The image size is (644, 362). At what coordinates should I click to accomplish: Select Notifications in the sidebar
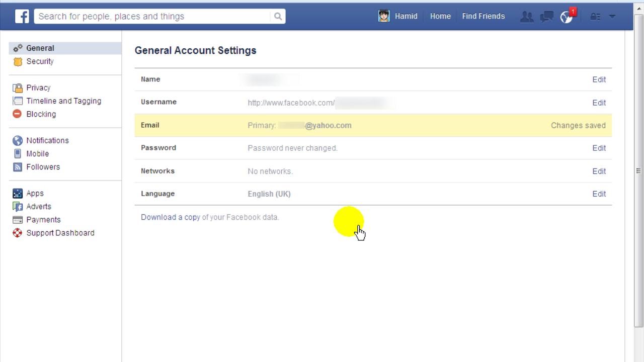click(47, 140)
